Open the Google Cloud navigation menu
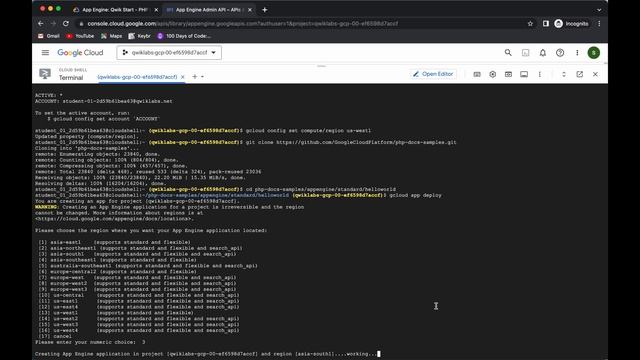This screenshot has height=360, width=640. [x=45, y=53]
